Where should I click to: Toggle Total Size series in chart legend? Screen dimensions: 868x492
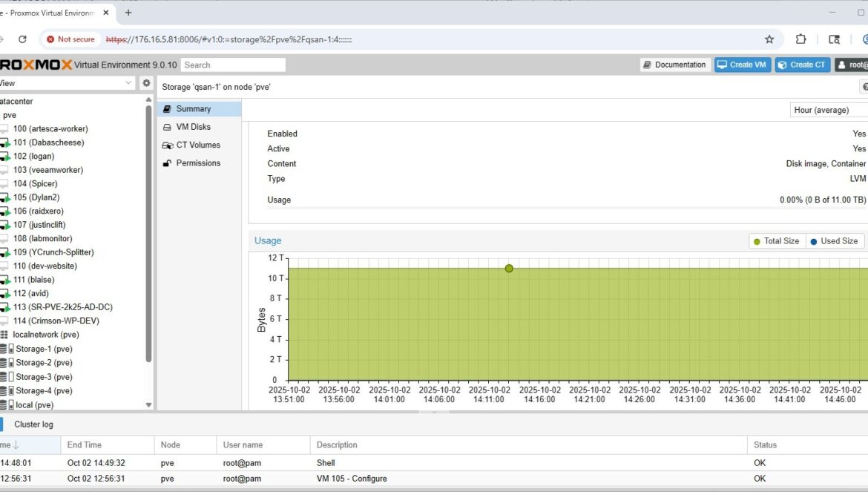point(776,241)
